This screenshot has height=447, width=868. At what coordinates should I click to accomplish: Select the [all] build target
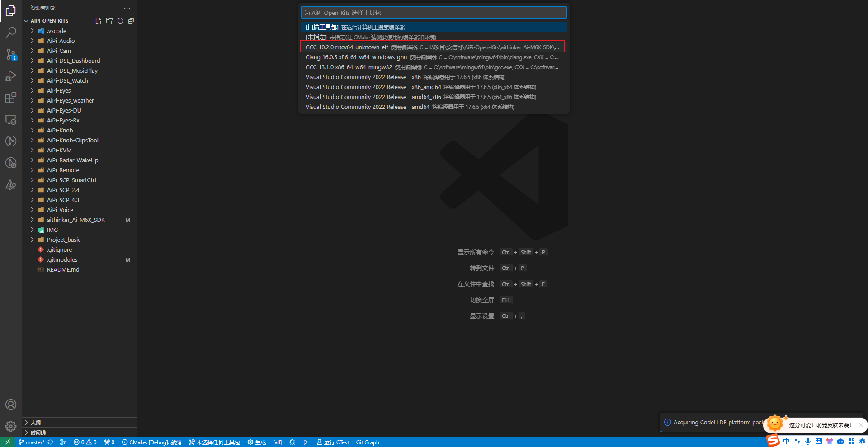pyautogui.click(x=278, y=442)
